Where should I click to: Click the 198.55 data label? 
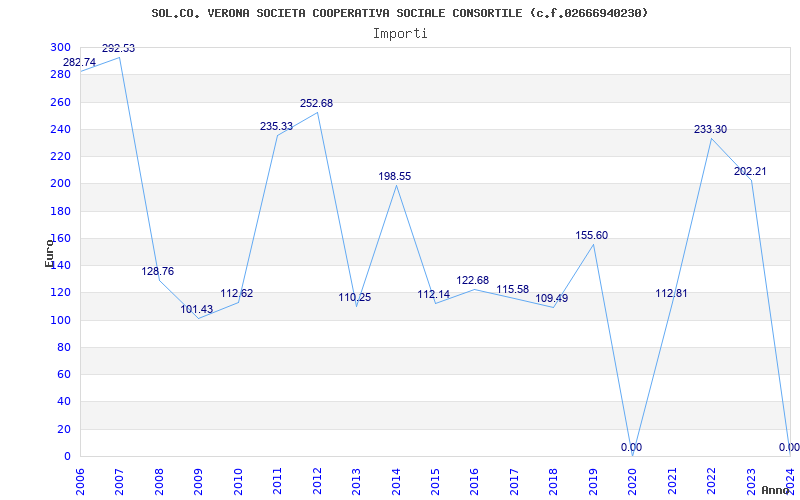point(394,177)
